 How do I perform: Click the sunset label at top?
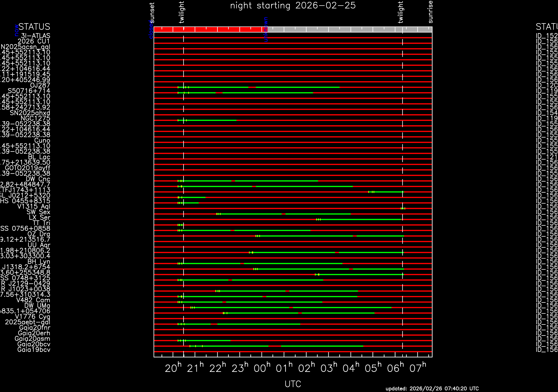[x=152, y=13]
